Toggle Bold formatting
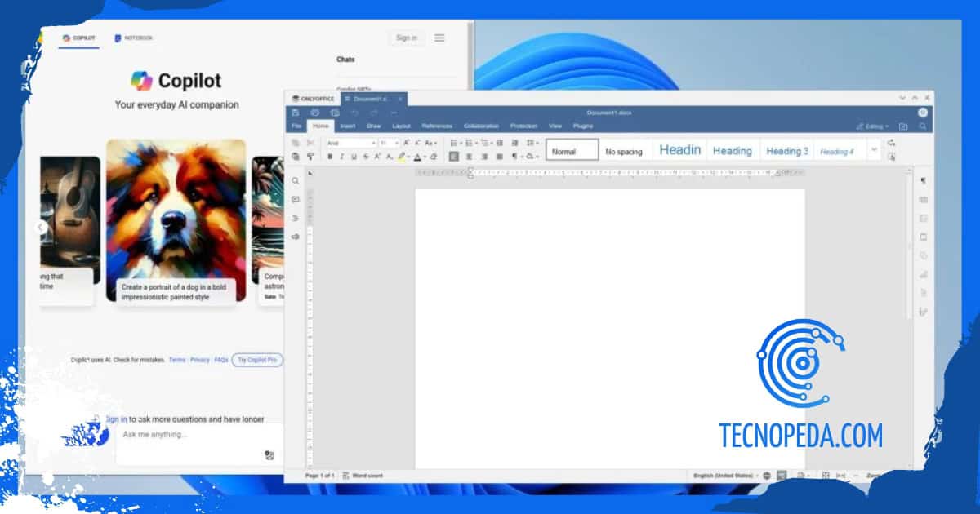980x514 pixels. click(x=330, y=157)
